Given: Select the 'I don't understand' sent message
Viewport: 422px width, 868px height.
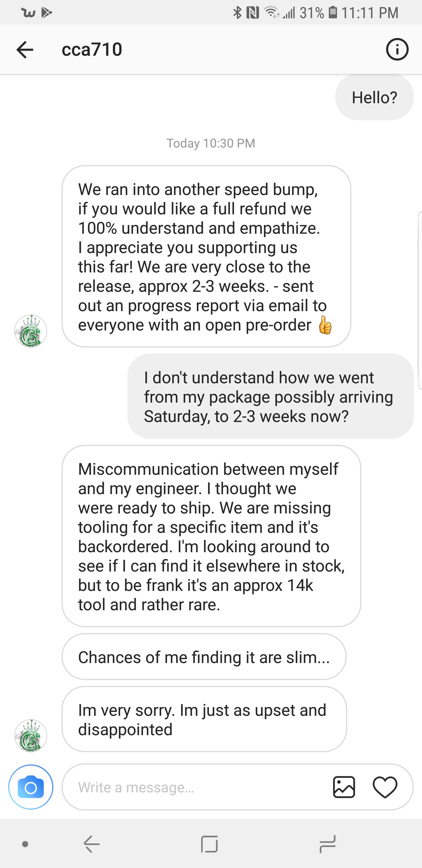Looking at the screenshot, I should pyautogui.click(x=270, y=396).
